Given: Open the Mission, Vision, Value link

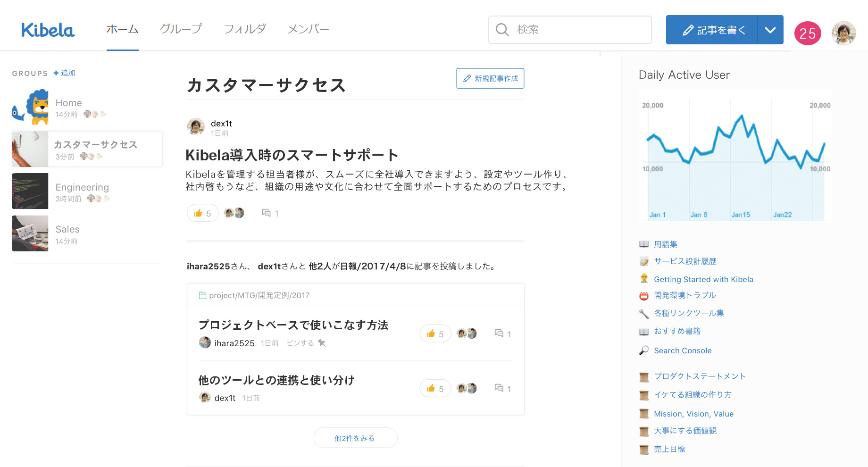Looking at the screenshot, I should coord(693,414).
